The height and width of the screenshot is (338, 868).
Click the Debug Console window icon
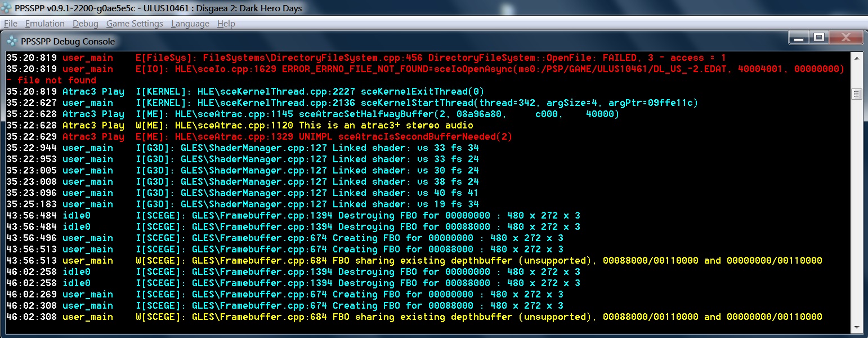[11, 41]
